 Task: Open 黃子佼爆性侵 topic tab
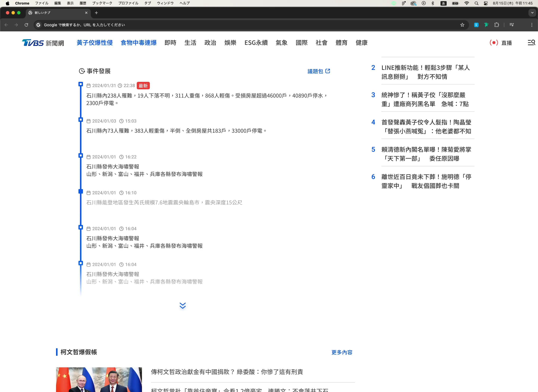pos(94,43)
